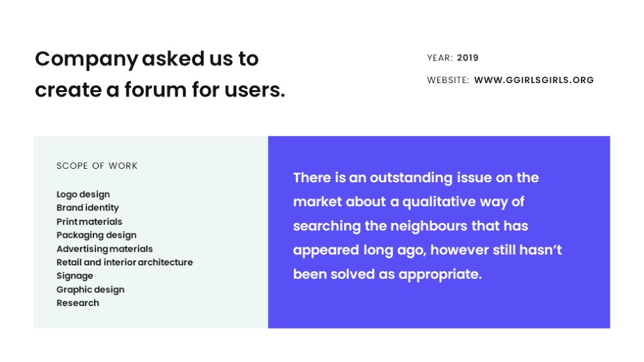Click the 'Advertising materials' list item

pyautogui.click(x=105, y=249)
